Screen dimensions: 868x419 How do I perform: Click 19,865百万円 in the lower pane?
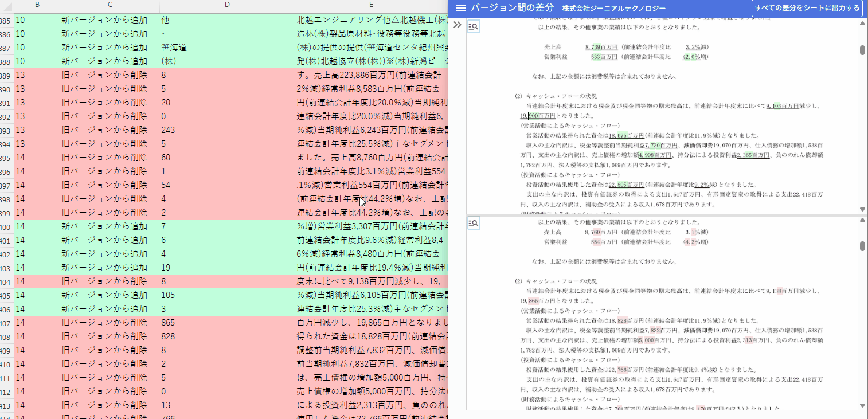537,300
